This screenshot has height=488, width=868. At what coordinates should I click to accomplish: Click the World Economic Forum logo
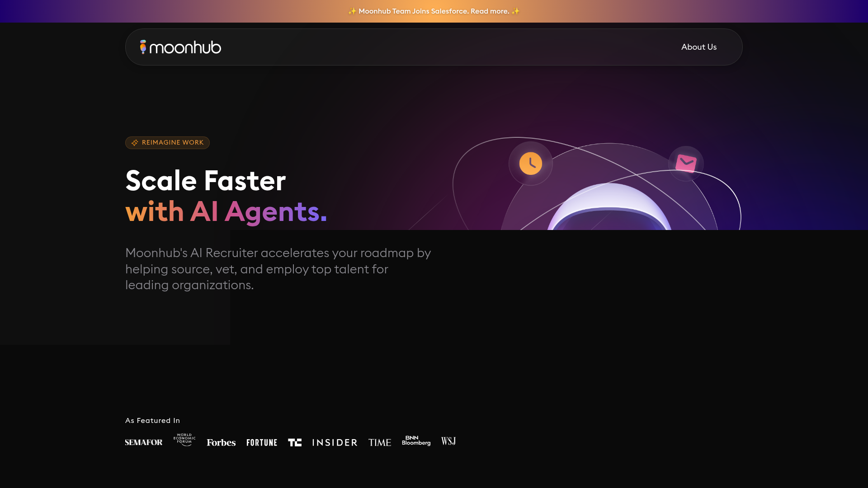pos(184,439)
